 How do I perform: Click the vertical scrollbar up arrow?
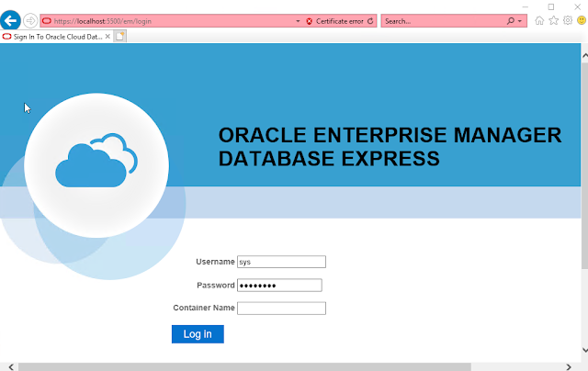(x=584, y=55)
